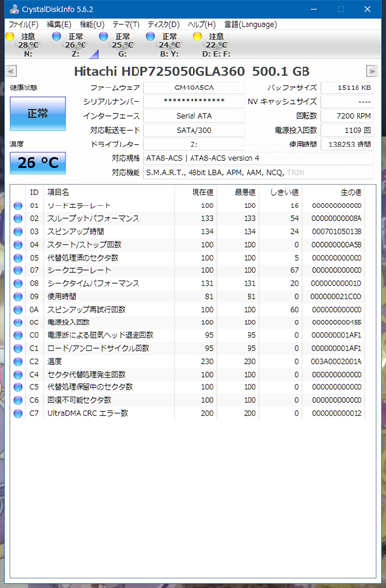This screenshot has height=588, width=386.
Task: Click the 15118 KB buffer size value
Action: click(x=347, y=88)
